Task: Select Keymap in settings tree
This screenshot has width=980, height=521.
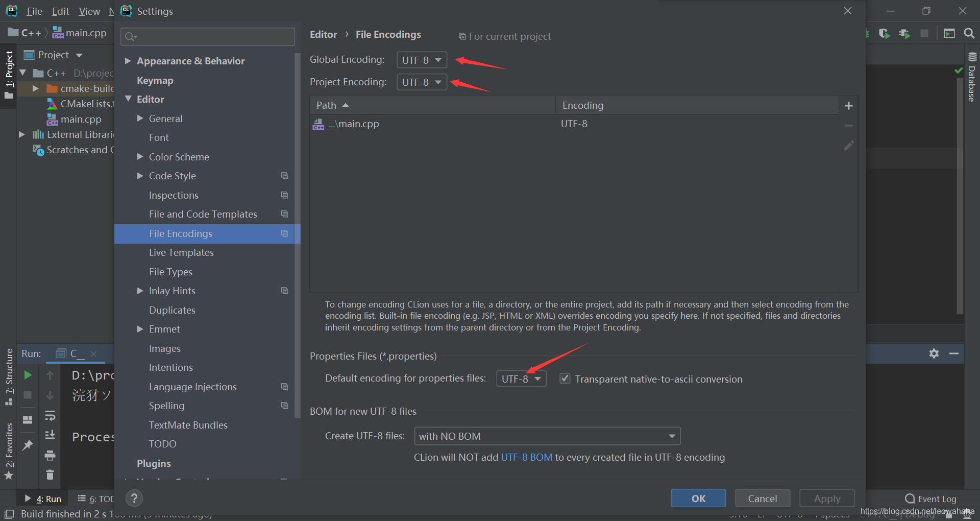Action: click(x=155, y=80)
